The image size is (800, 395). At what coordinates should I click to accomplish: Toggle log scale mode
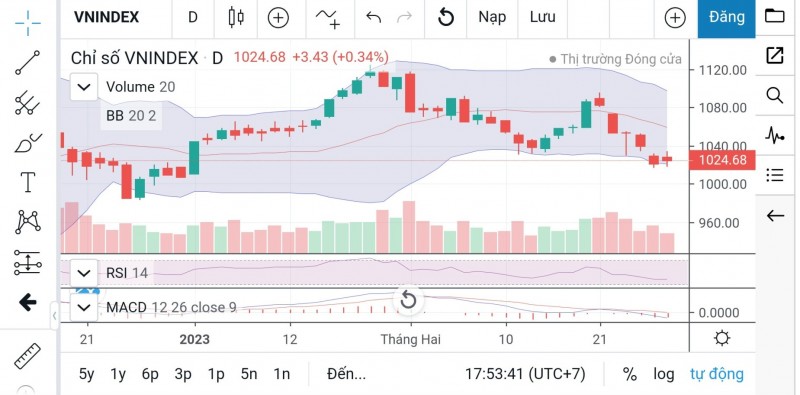tap(664, 374)
